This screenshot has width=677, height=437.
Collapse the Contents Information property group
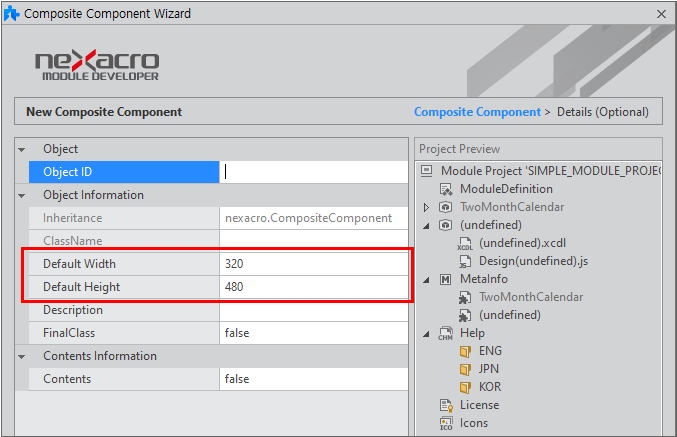[x=22, y=356]
